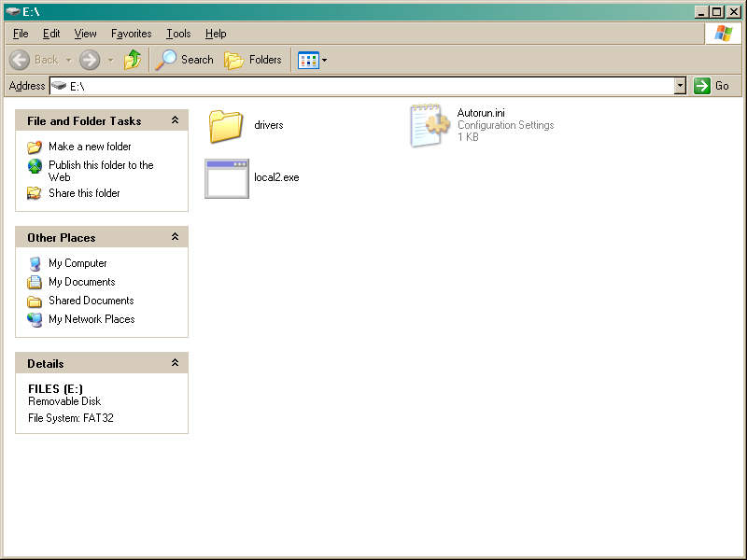Expand the Address bar dropdown
The image size is (747, 560).
pos(681,86)
